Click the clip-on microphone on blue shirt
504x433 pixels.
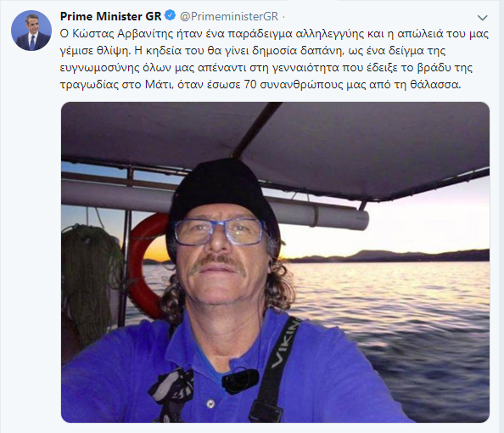[240, 380]
